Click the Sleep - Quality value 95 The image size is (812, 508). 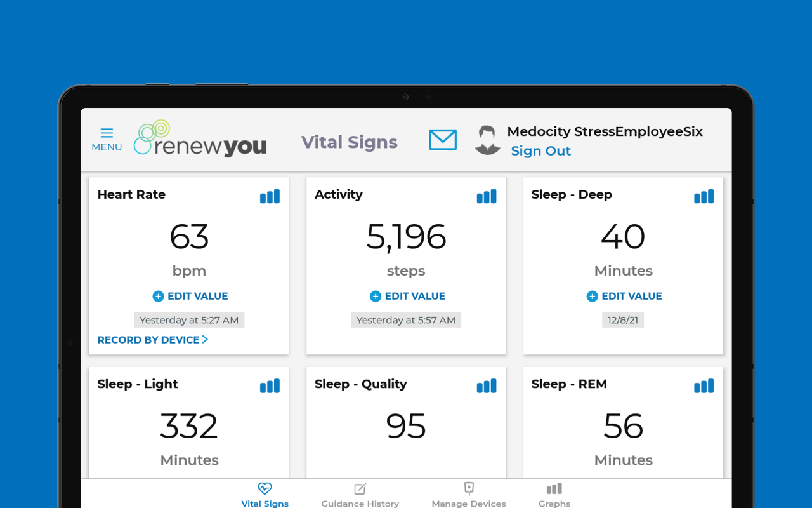406,426
